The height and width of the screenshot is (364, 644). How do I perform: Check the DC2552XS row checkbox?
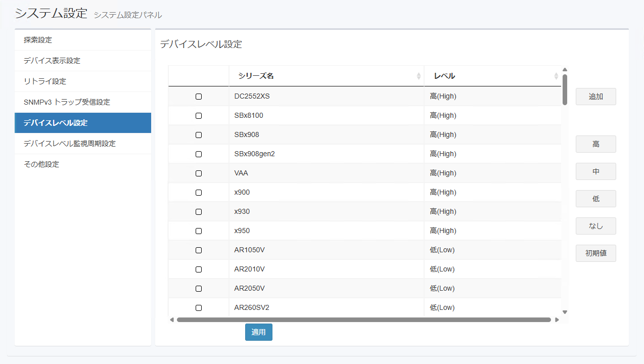[x=199, y=97]
